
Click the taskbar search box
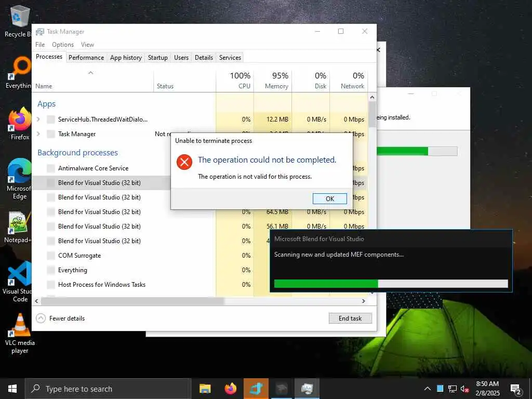pyautogui.click(x=108, y=389)
